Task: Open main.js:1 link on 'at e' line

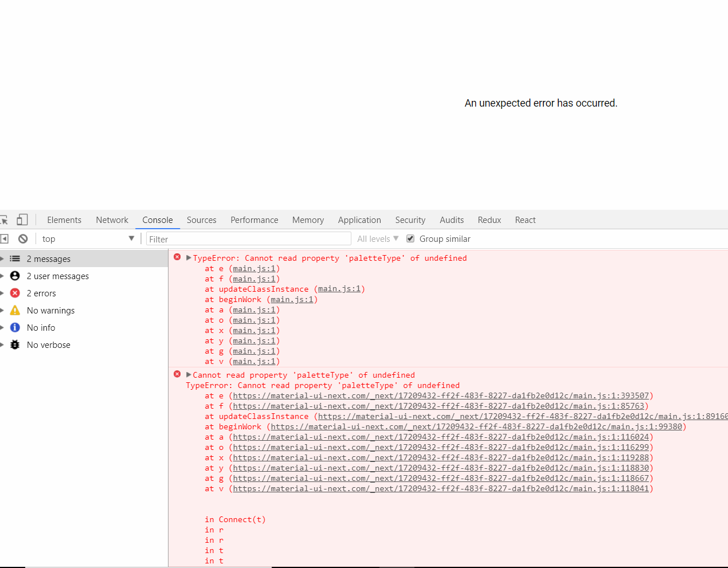Action: (x=255, y=268)
